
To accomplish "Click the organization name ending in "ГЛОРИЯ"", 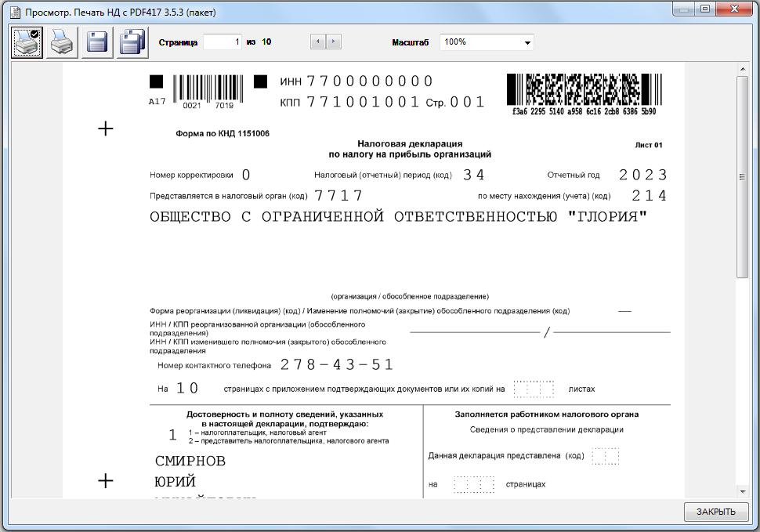I will [x=400, y=217].
